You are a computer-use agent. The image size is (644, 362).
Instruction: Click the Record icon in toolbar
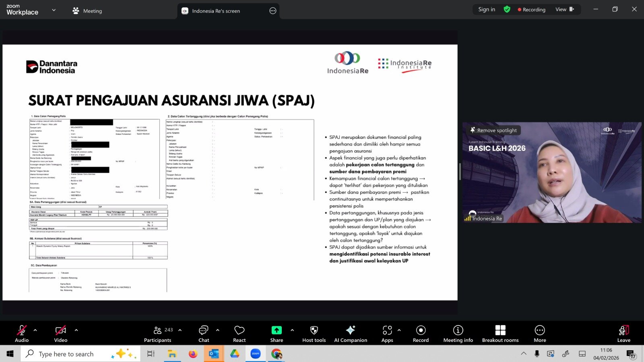coord(421,333)
